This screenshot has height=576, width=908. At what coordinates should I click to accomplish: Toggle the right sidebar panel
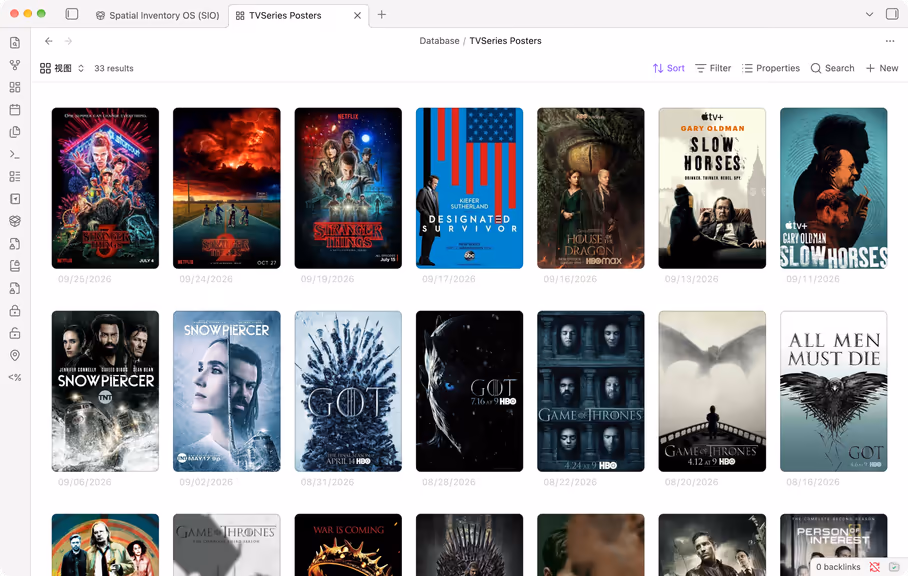892,14
